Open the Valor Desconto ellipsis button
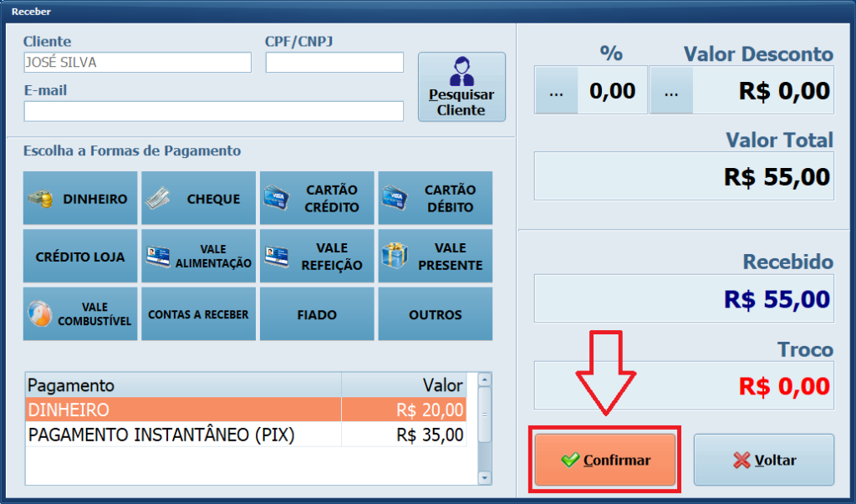Screen dimensions: 856x504 [x=671, y=90]
